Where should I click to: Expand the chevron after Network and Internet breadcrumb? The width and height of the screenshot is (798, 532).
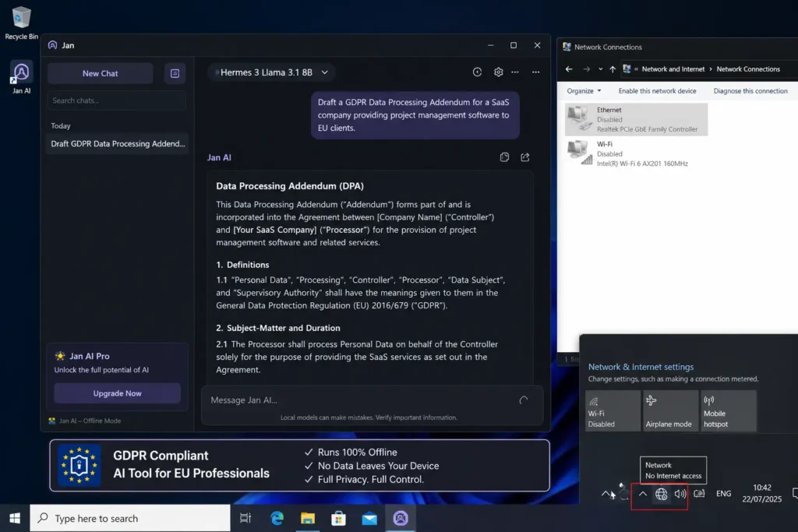pyautogui.click(x=711, y=69)
